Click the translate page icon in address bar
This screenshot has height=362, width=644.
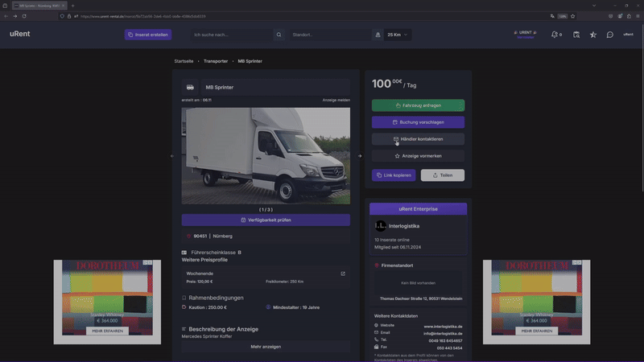(552, 16)
